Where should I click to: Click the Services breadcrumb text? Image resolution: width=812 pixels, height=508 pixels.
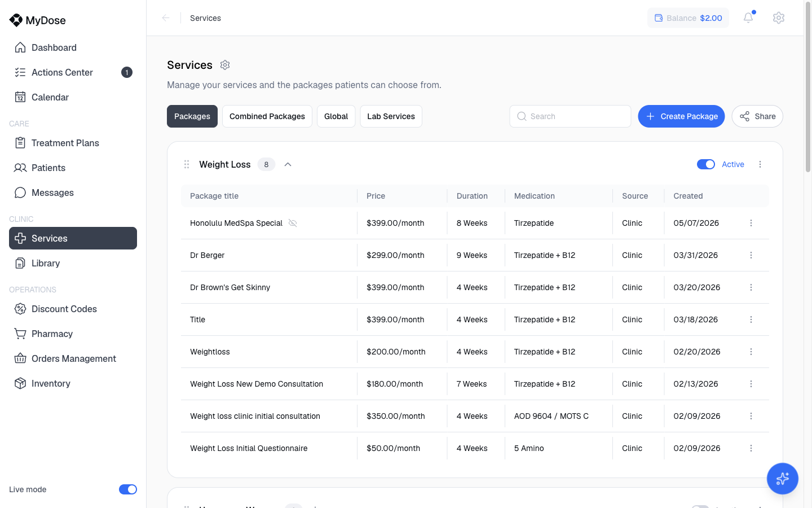pyautogui.click(x=205, y=18)
